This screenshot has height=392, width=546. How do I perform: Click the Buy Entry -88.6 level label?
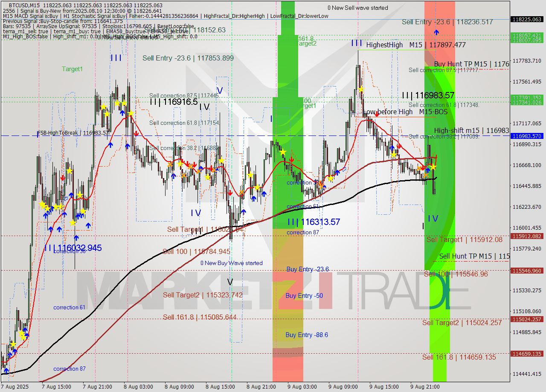[x=307, y=335]
